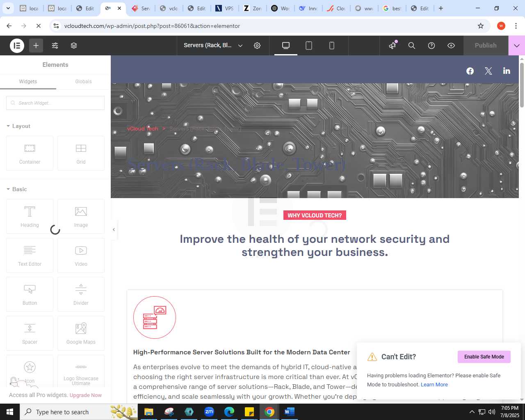Open What's New megaphone icon
This screenshot has height=420, width=525.
point(393,46)
